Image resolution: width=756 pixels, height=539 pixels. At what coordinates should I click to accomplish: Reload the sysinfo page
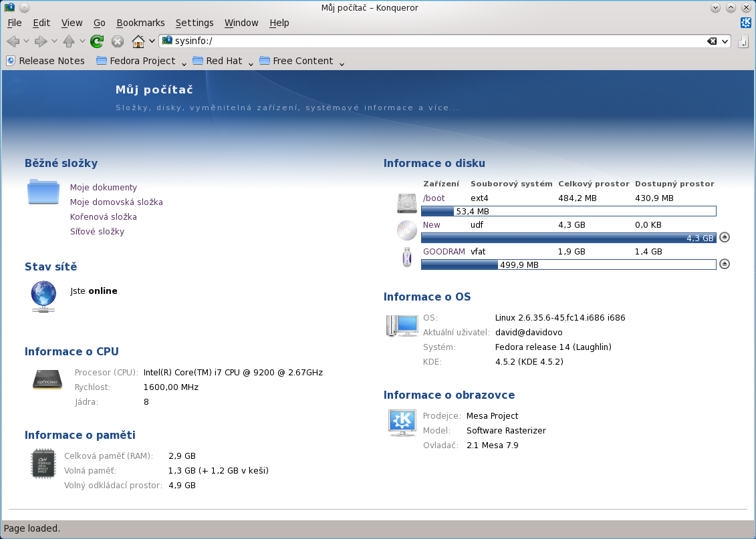pyautogui.click(x=97, y=41)
